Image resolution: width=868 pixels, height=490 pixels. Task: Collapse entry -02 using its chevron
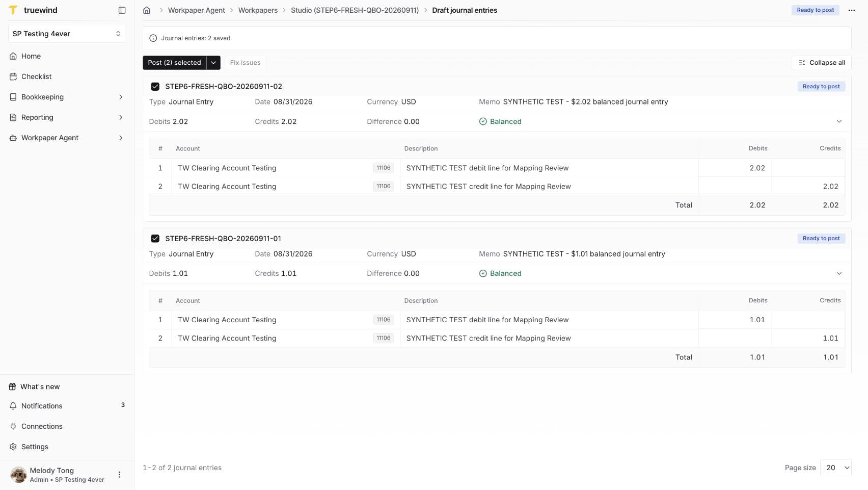click(x=839, y=121)
